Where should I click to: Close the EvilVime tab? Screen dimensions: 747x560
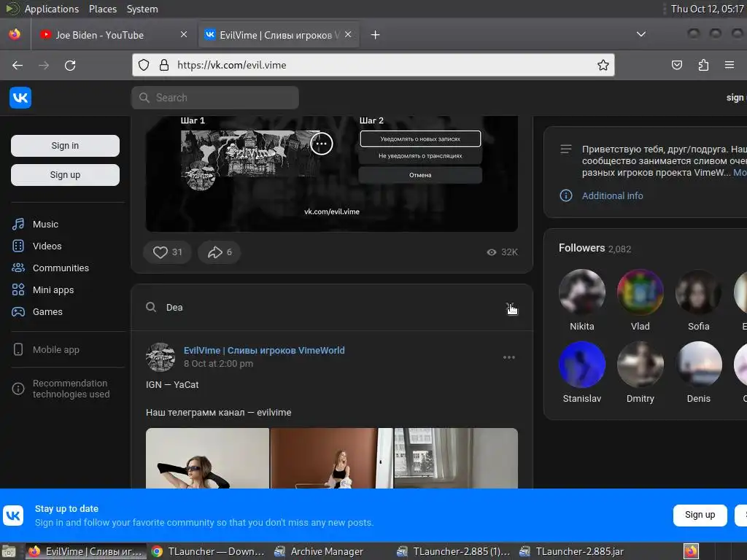point(348,34)
